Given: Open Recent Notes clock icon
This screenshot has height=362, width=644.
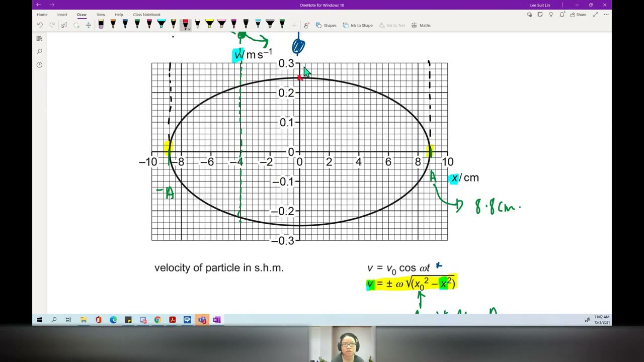Looking at the screenshot, I should pos(39,64).
